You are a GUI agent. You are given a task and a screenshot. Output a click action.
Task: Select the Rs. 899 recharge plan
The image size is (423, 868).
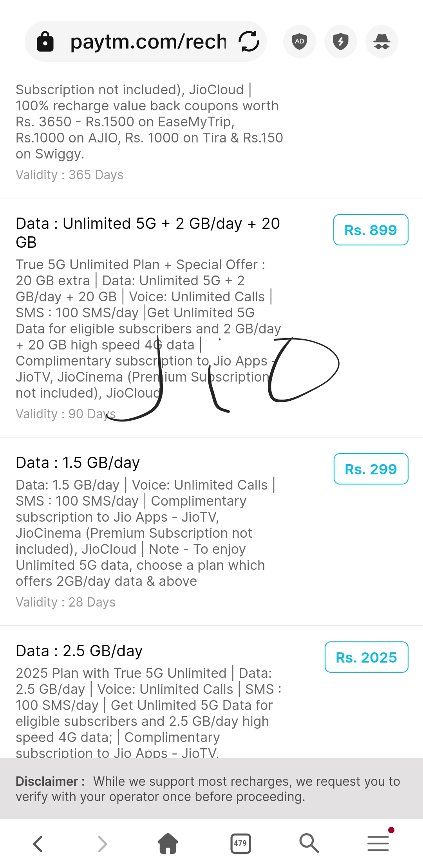(x=371, y=230)
